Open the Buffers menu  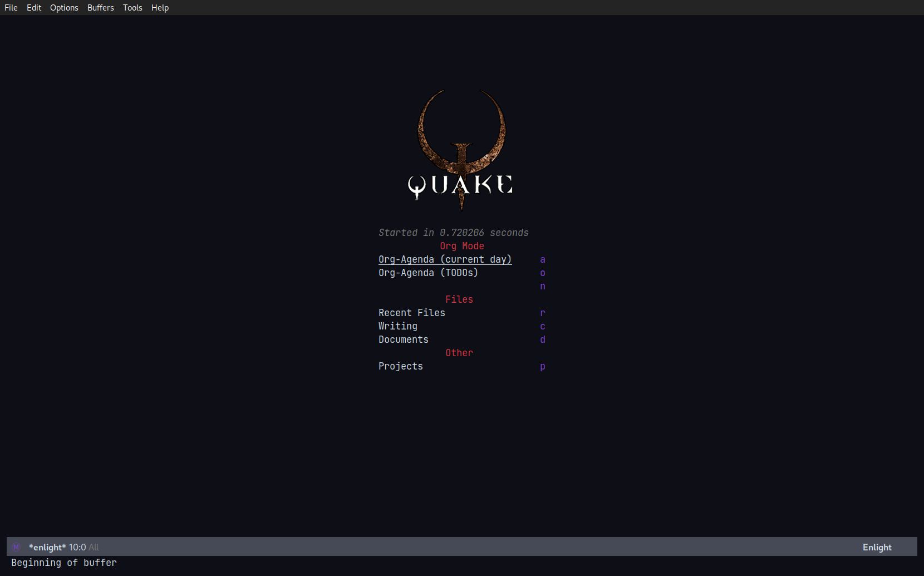pyautogui.click(x=100, y=8)
